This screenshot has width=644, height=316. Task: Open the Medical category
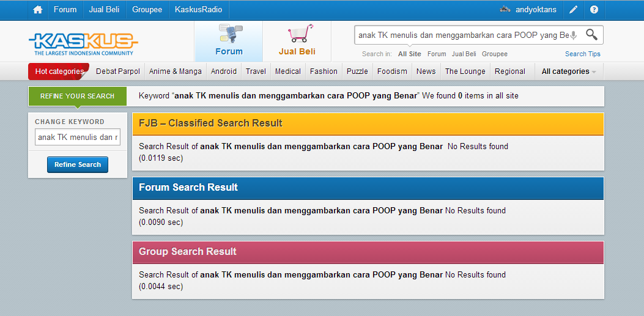(288, 72)
